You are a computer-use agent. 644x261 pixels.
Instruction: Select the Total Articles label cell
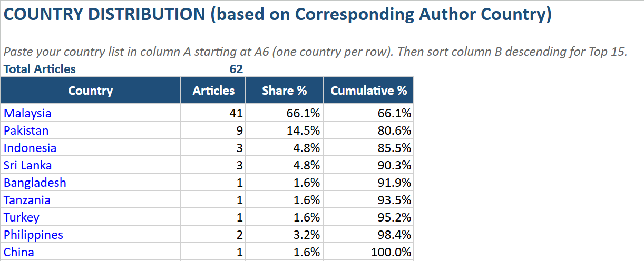click(40, 69)
